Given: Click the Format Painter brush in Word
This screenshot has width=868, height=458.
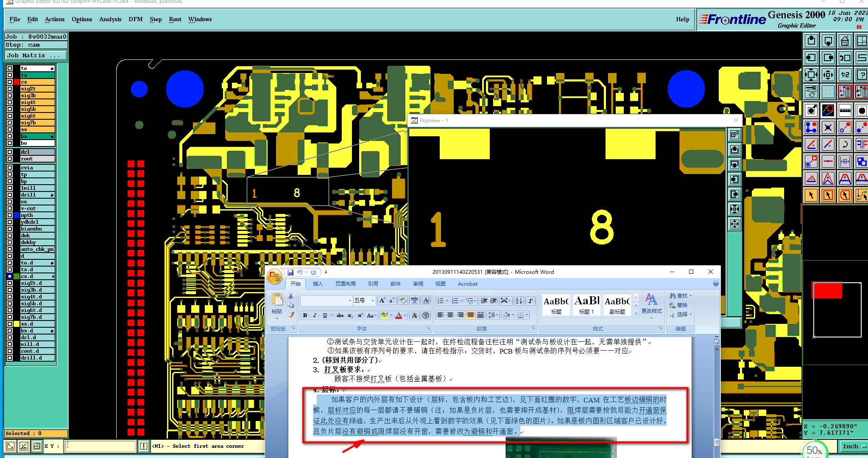Looking at the screenshot, I should tap(291, 315).
